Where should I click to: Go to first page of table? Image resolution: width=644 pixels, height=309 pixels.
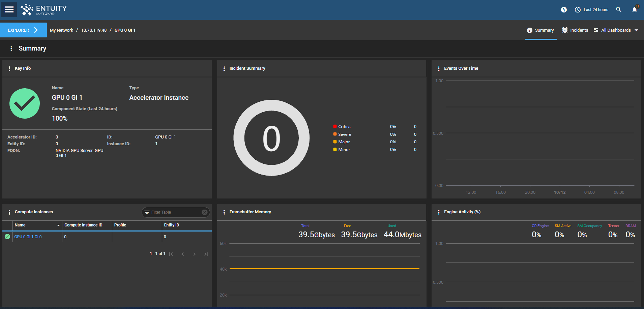[171, 254]
